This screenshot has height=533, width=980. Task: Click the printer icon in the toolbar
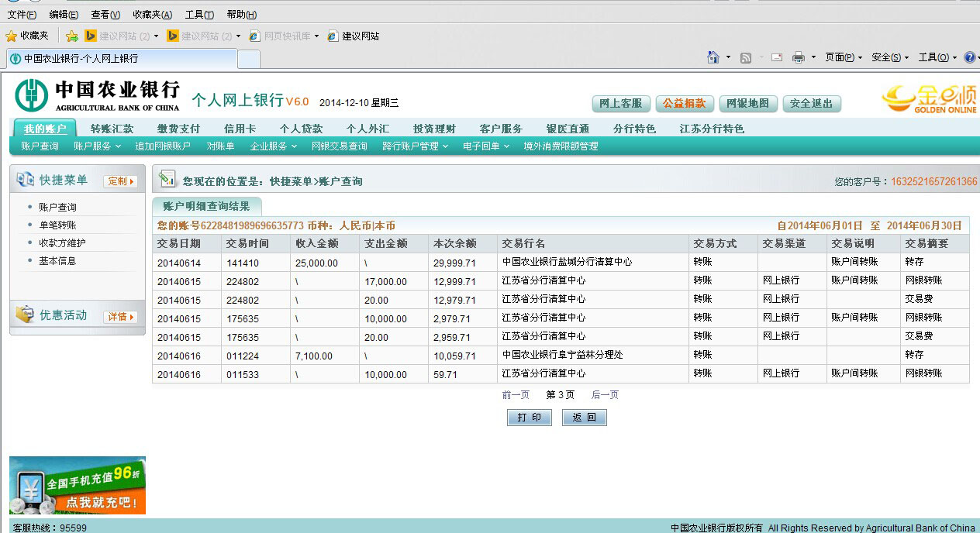coord(798,58)
